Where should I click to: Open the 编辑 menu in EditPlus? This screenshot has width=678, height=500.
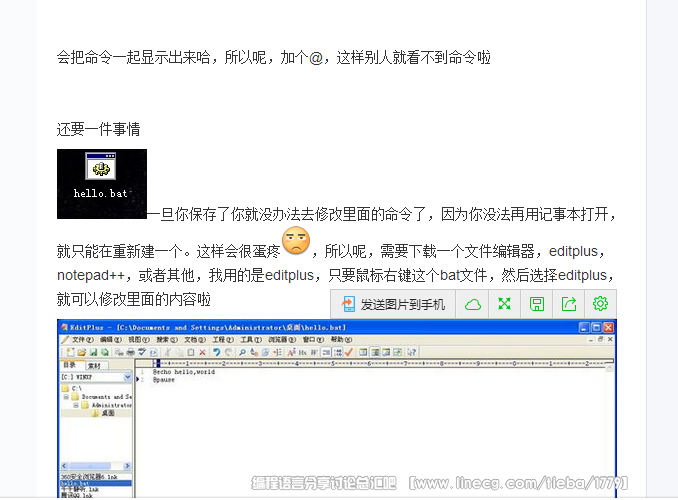coord(111,340)
